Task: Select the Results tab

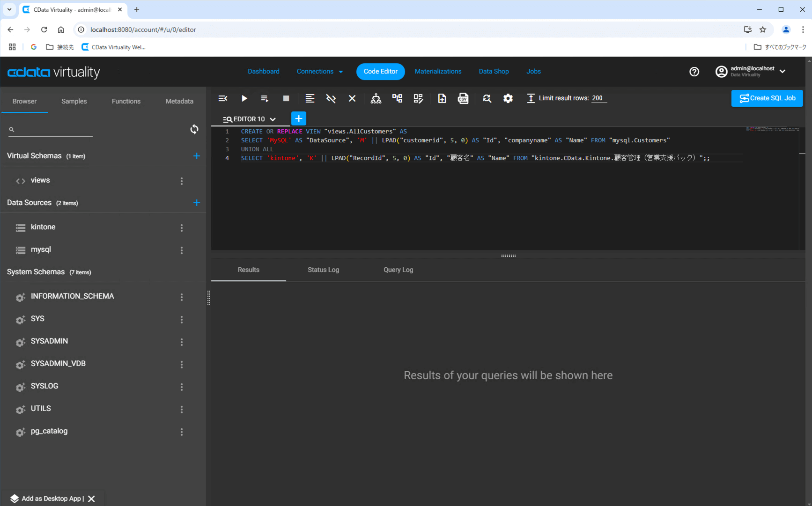Action: pyautogui.click(x=248, y=270)
